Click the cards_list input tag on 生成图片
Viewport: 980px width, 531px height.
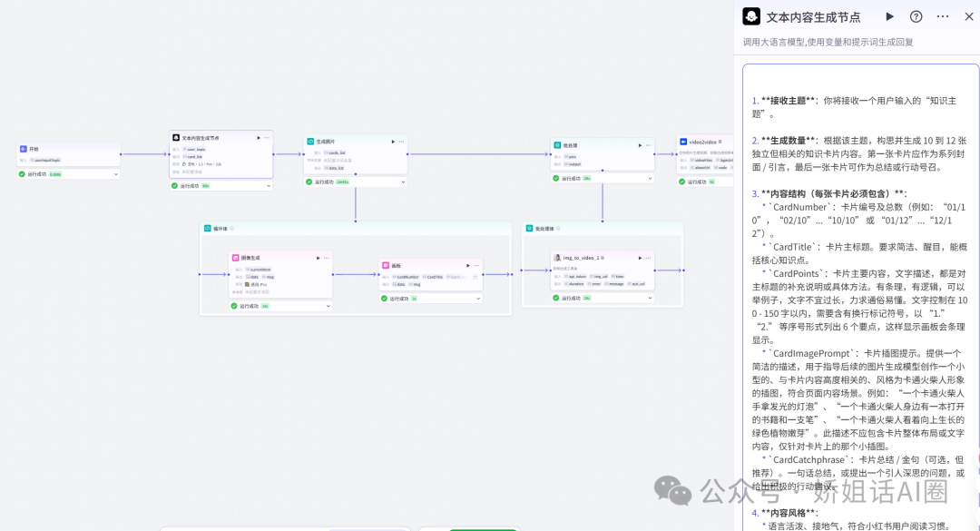pos(334,152)
